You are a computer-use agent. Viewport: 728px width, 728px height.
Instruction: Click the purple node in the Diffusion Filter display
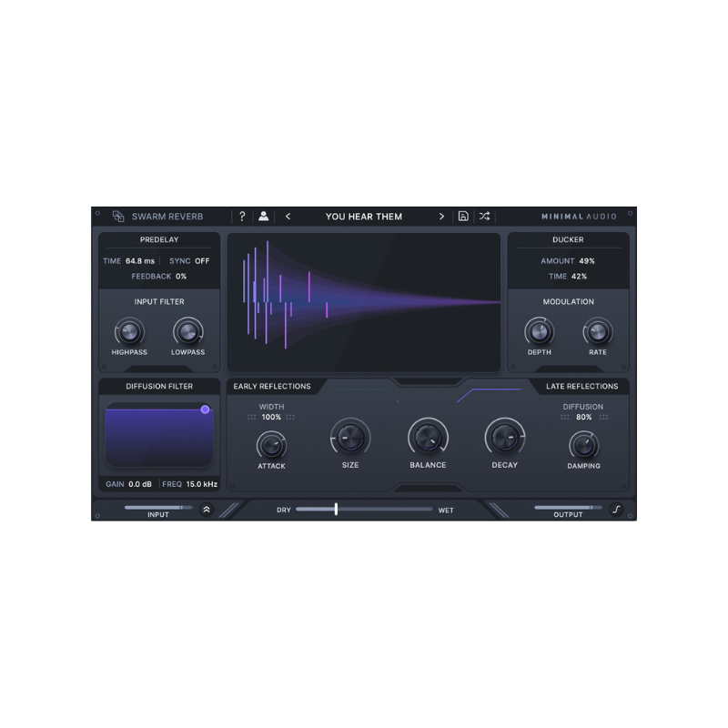(x=206, y=409)
